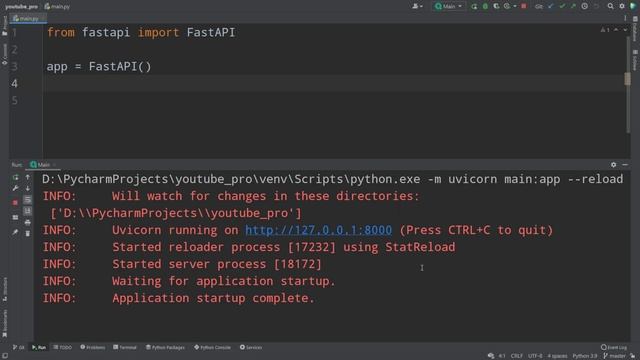The image size is (640, 360).
Task: Click the print icon in Run console
Action: coord(28,222)
